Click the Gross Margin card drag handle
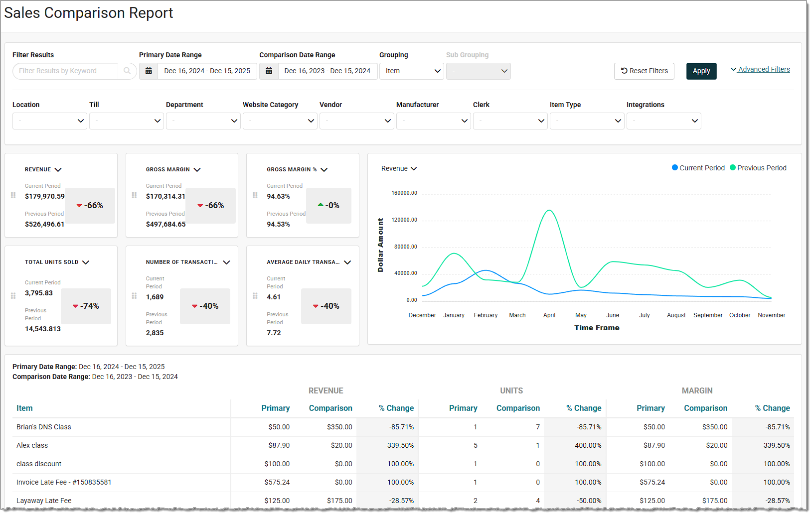This screenshot has height=516, width=812. pos(134,195)
